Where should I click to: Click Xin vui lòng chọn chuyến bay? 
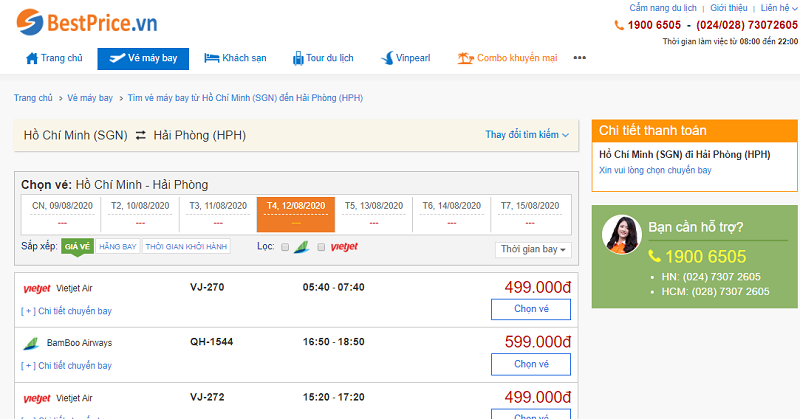pos(655,170)
